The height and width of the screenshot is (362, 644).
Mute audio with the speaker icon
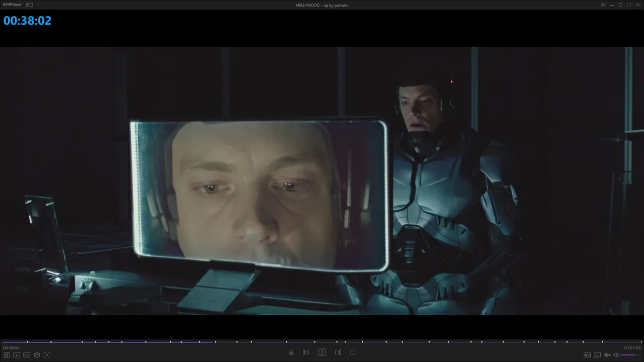(616, 355)
